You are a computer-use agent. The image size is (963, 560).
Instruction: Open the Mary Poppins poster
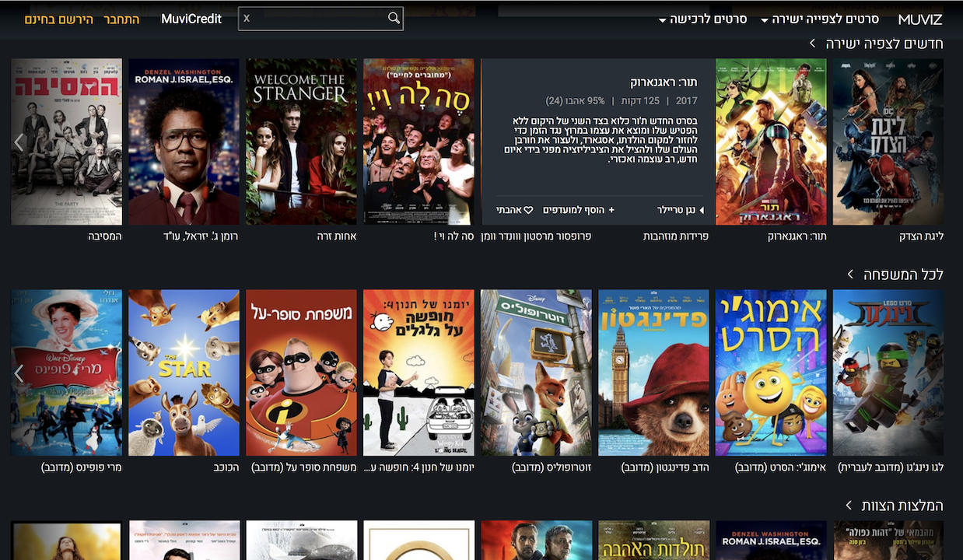pyautogui.click(x=67, y=373)
